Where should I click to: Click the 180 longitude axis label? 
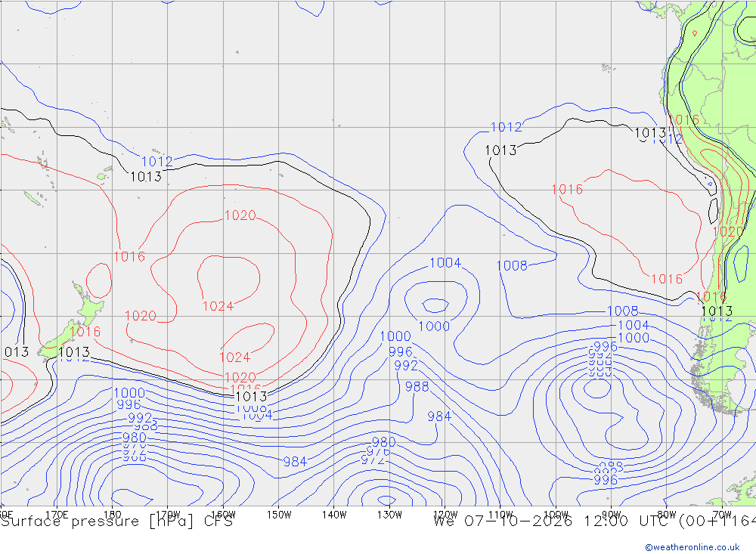click(113, 515)
